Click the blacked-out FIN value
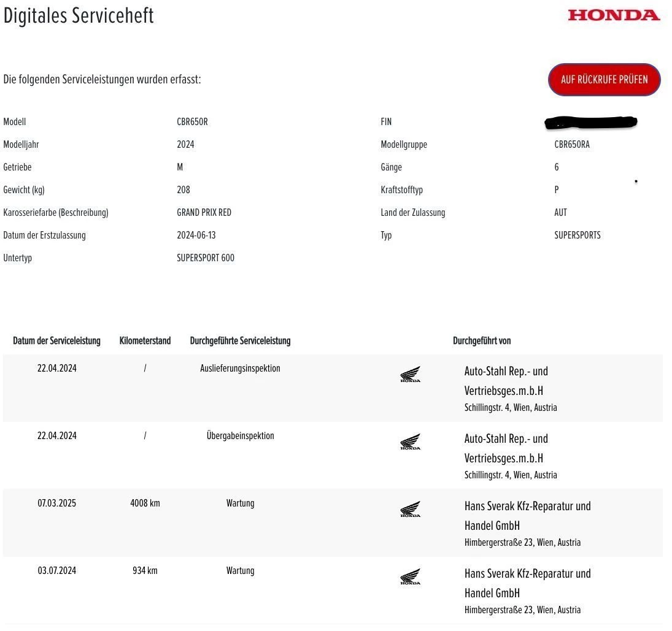The width and height of the screenshot is (672, 631). pyautogui.click(x=590, y=122)
